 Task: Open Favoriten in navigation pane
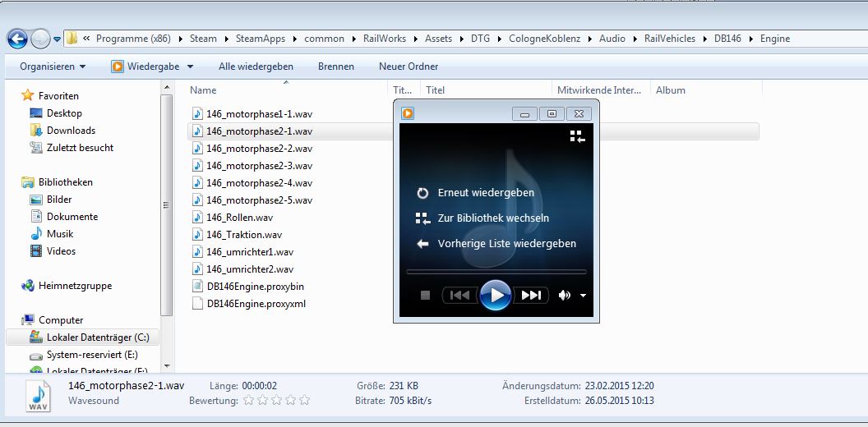(58, 96)
